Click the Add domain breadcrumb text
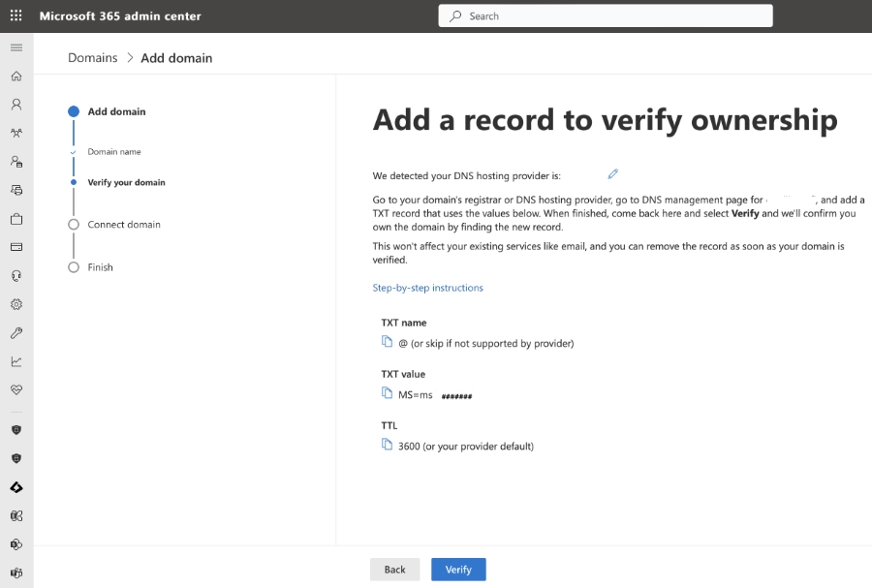This screenshot has width=872, height=588. pos(176,58)
